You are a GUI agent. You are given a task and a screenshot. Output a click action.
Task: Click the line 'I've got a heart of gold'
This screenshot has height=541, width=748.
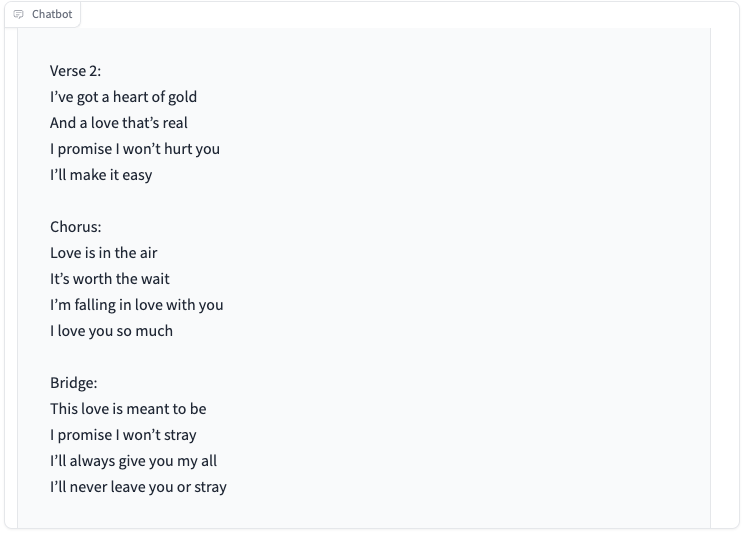point(124,97)
